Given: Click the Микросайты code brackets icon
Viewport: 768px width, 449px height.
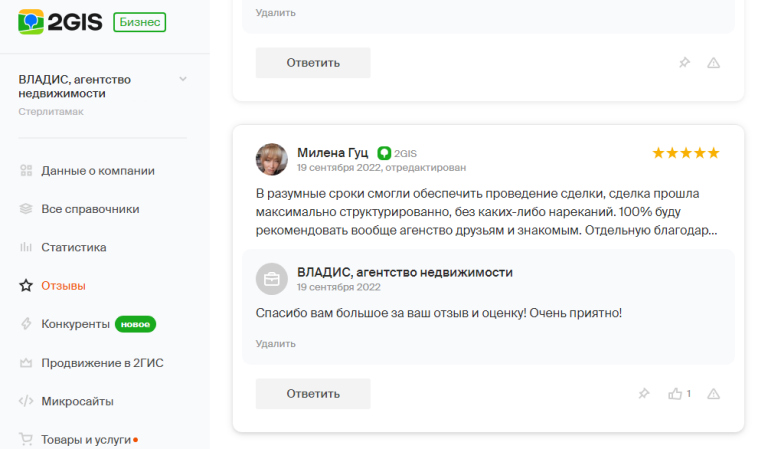Looking at the screenshot, I should 26,401.
